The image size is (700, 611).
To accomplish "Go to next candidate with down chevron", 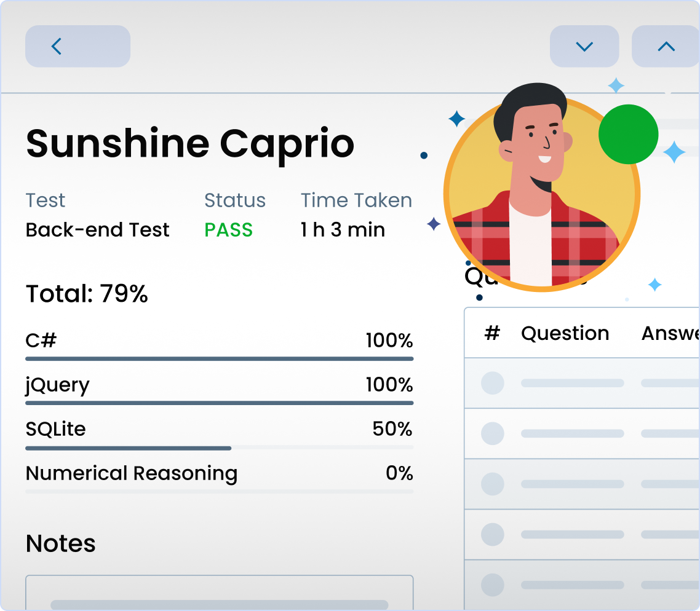I will point(584,46).
